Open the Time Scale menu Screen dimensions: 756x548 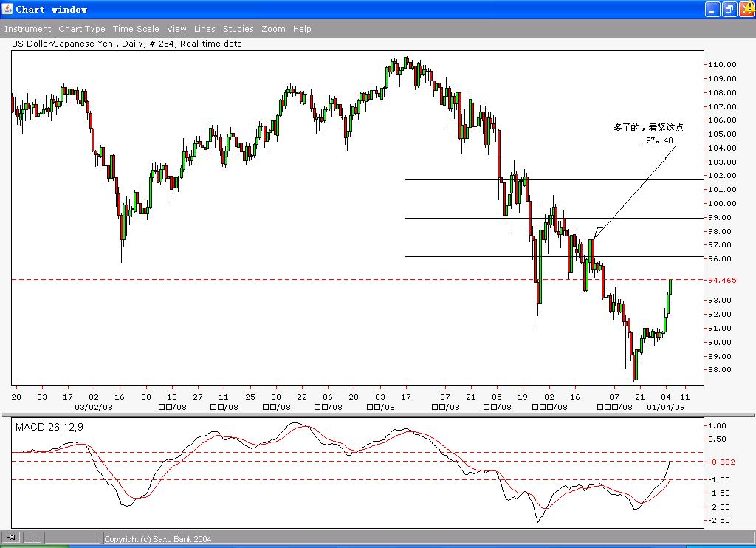(x=136, y=29)
